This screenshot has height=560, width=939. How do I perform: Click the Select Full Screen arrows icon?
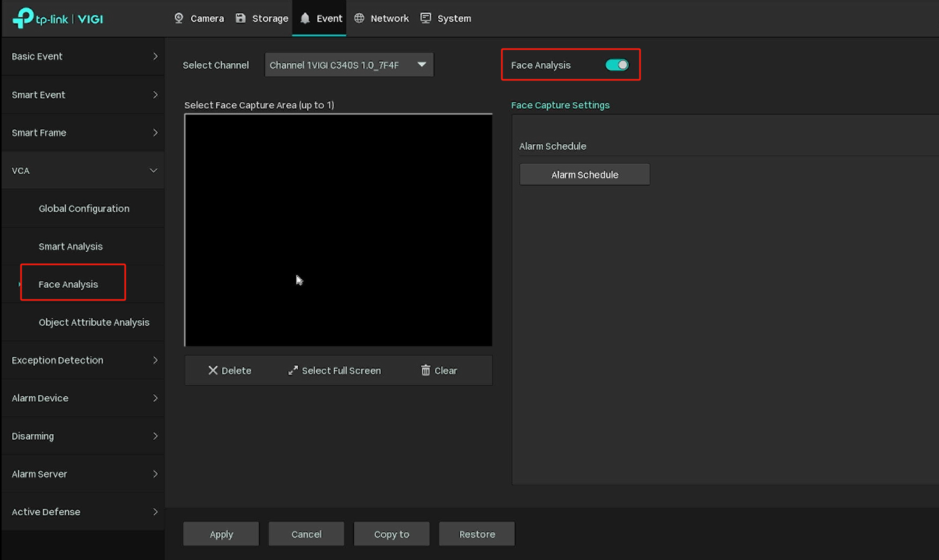(x=293, y=370)
